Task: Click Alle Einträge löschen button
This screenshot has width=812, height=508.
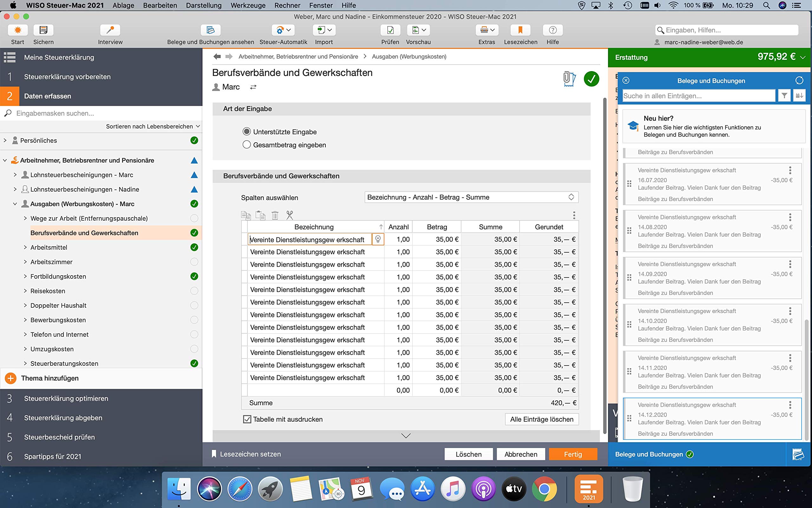Action: (x=542, y=419)
